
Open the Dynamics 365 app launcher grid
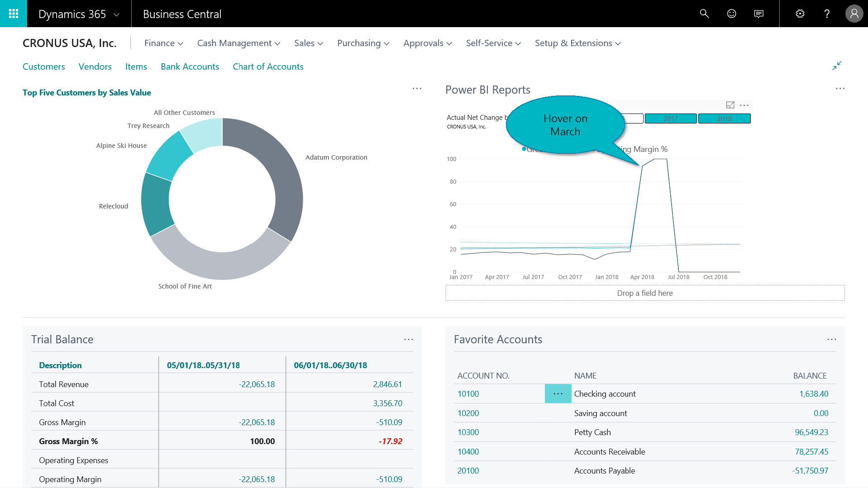[14, 14]
